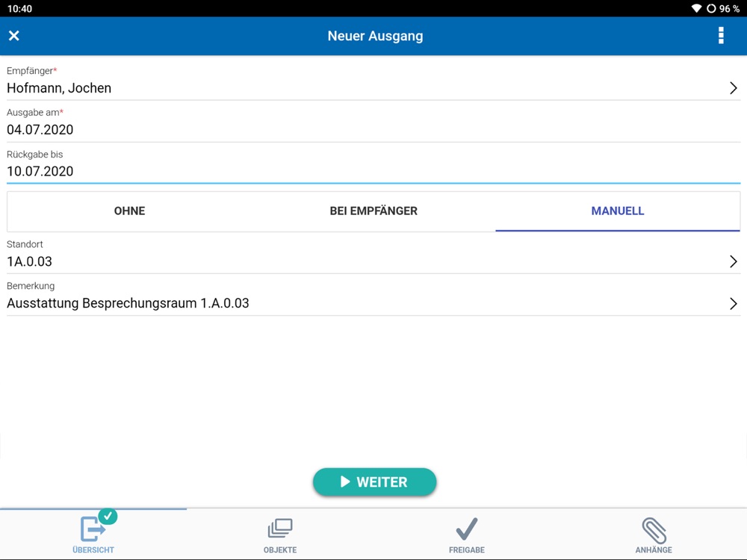
Task: Select the BEI EMPFÄNGER tab
Action: coord(373,211)
